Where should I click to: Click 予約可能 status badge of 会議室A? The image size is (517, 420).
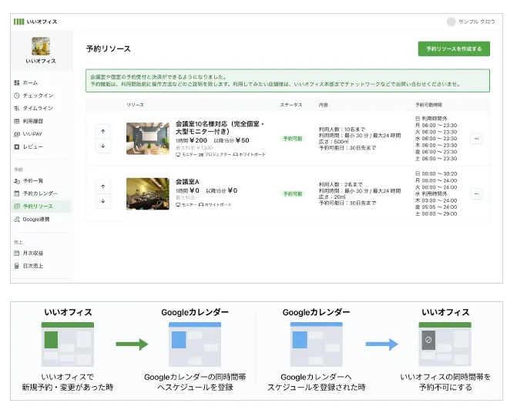[x=293, y=194]
